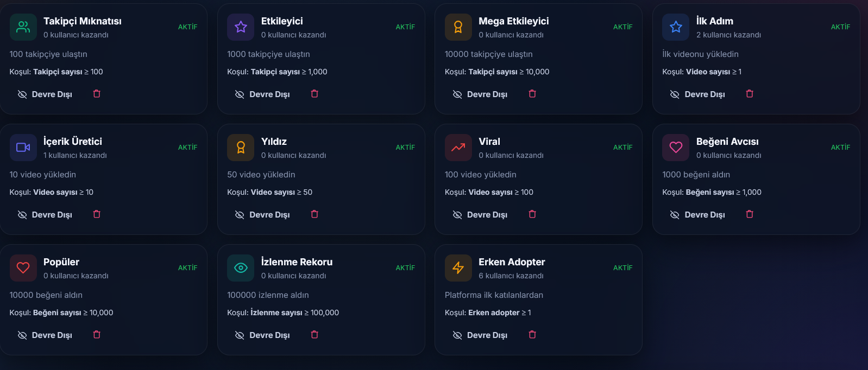Click the AKTİF status on İlk Adım
The height and width of the screenshot is (370, 868).
pos(840,27)
